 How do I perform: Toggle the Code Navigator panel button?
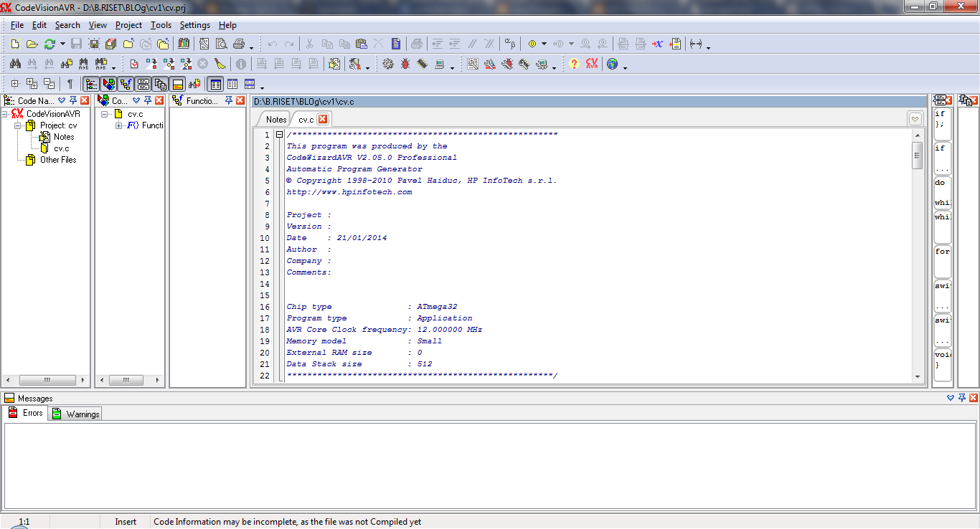[91, 83]
